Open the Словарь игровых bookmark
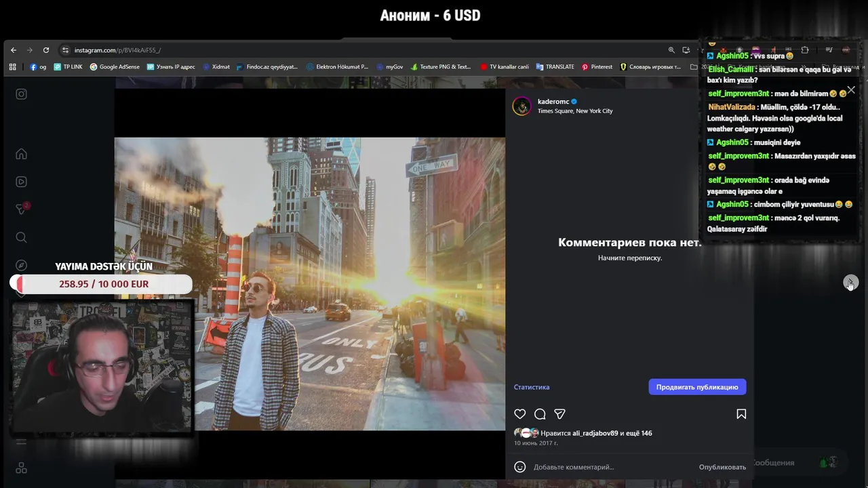The image size is (868, 488). [x=650, y=67]
